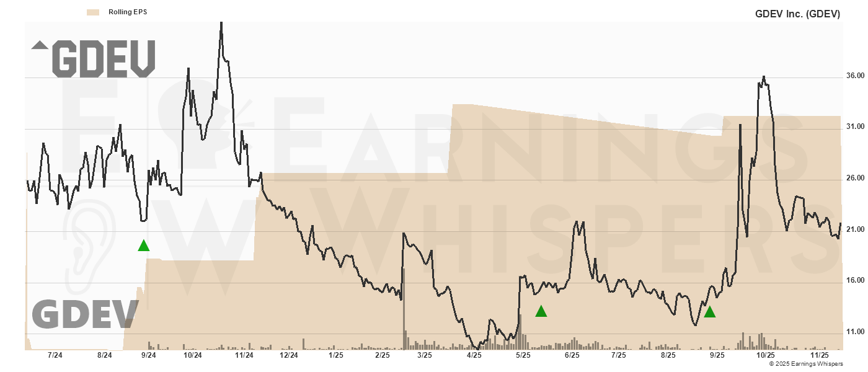The width and height of the screenshot is (868, 372).
Task: Click the 12/24 date axis label
Action: tap(289, 355)
